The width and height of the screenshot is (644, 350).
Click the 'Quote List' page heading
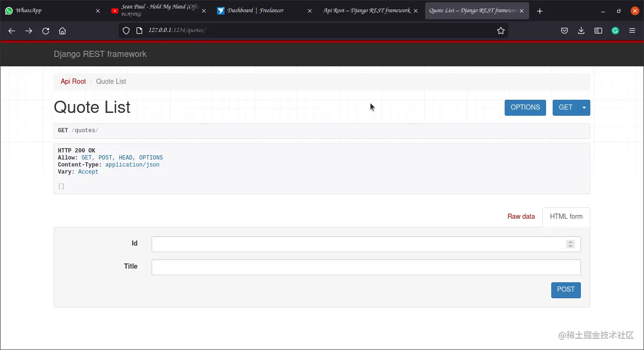[92, 107]
